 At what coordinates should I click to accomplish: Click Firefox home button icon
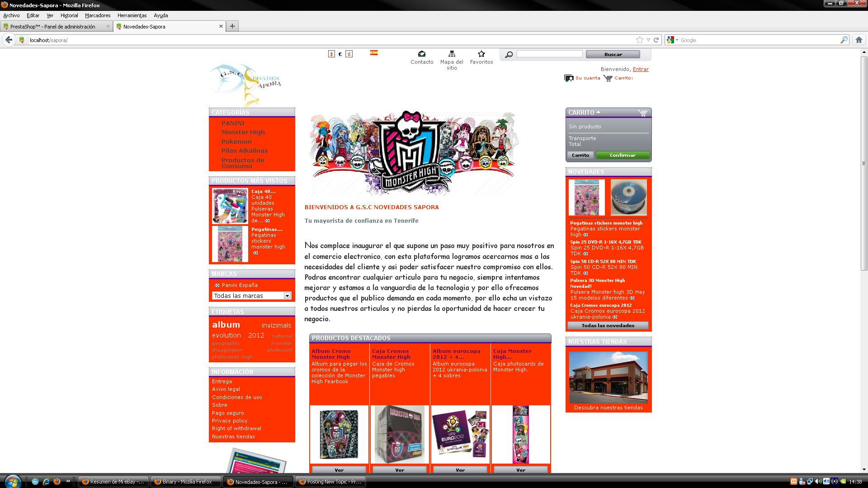[859, 40]
